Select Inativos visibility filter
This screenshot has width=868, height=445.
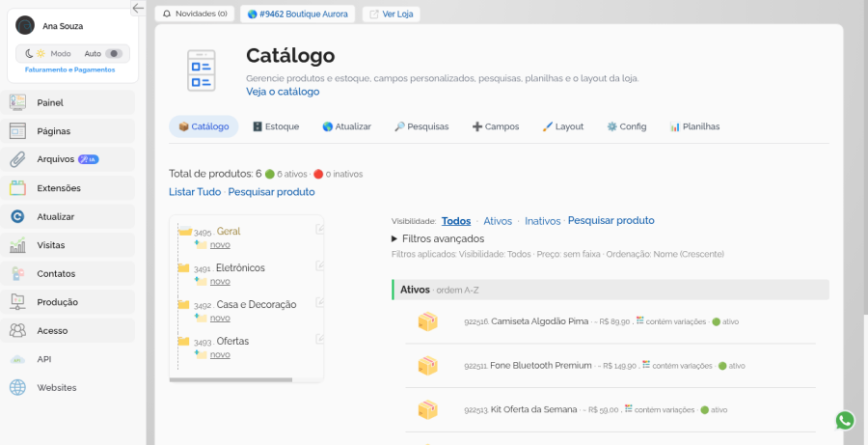542,221
